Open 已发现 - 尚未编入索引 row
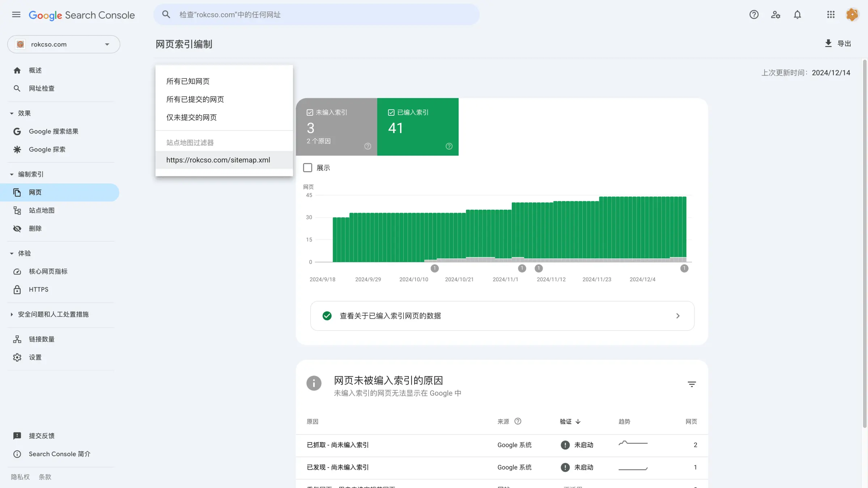 tap(502, 467)
